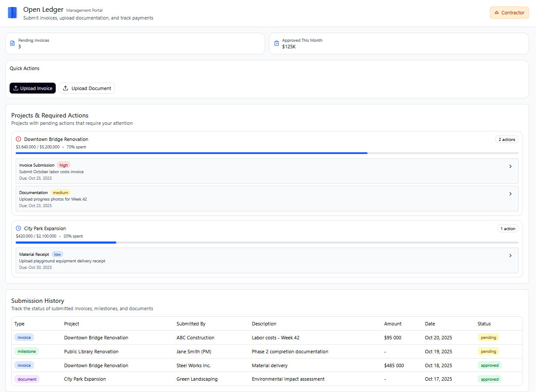Expand the Material Receipt action chevron
Viewport: 536px width, 392px height.
coord(510,256)
